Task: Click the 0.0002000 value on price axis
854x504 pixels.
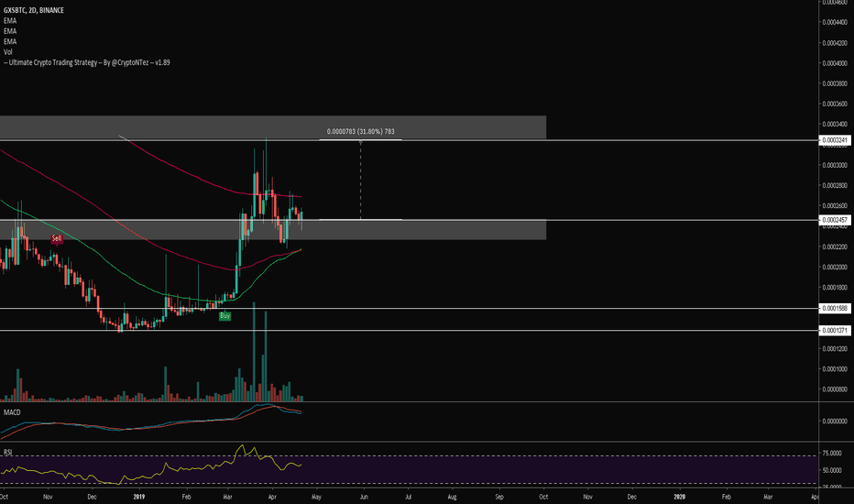Action: coord(835,267)
